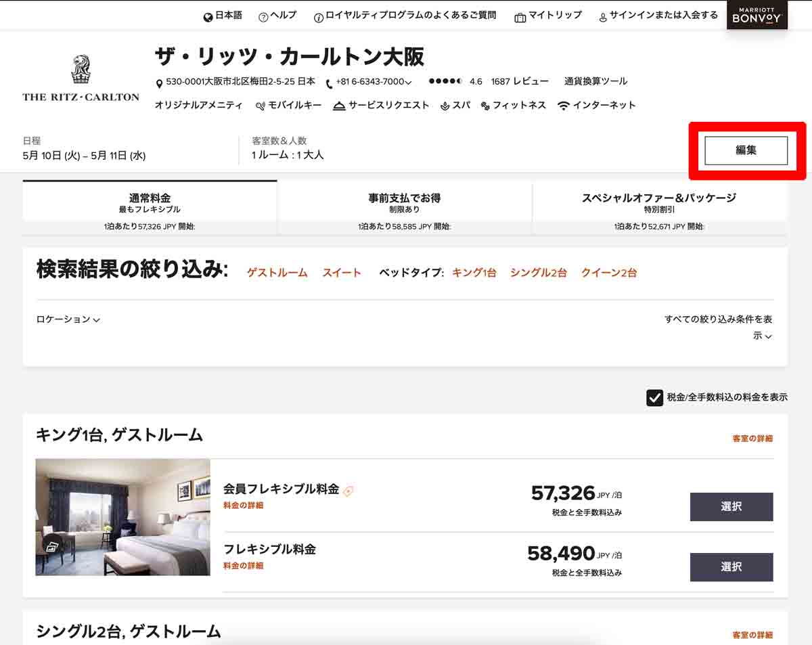Click the question mark help icon
The height and width of the screenshot is (645, 812).
point(263,17)
